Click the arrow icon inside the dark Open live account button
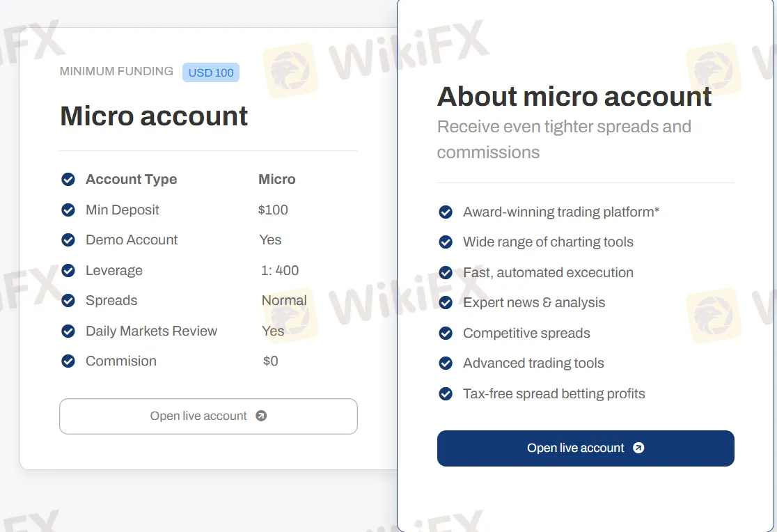 [x=638, y=448]
